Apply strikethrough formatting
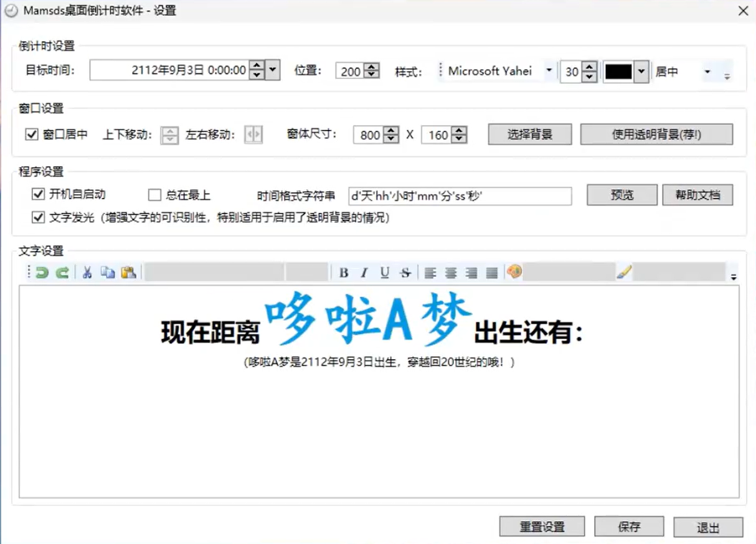The image size is (756, 544). 405,272
